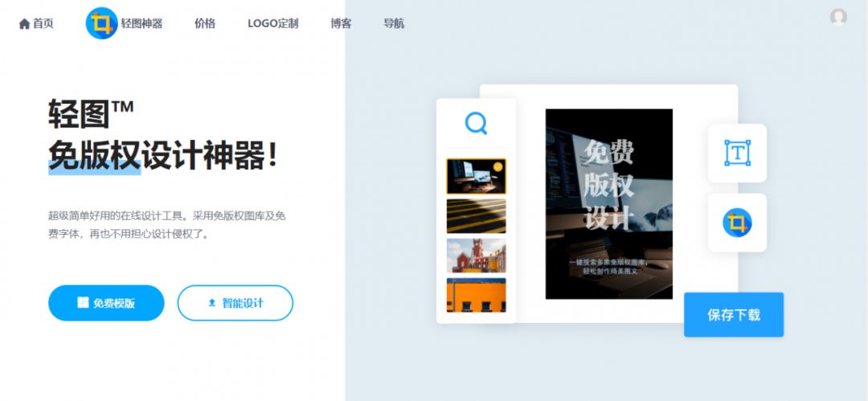Select the text tool T icon card
The image size is (868, 401).
point(737,153)
